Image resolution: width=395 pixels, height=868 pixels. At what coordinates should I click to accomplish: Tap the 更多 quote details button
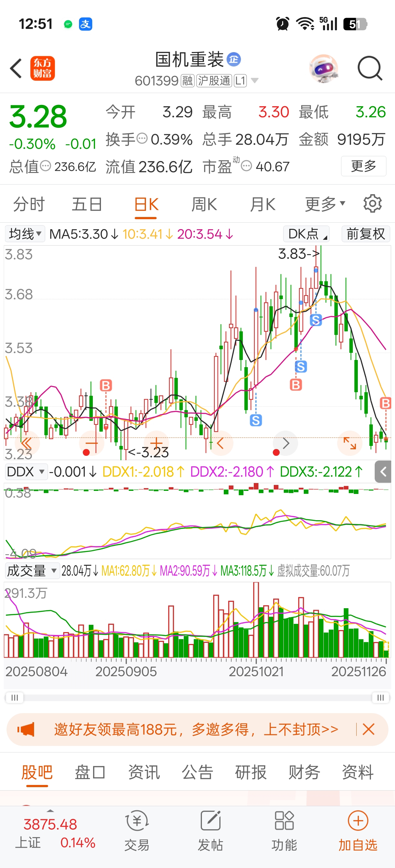(x=364, y=166)
